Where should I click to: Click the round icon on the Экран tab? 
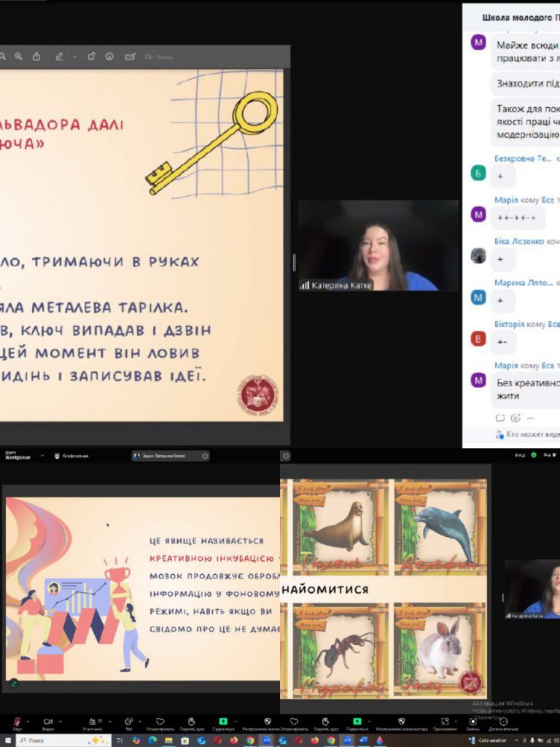[x=205, y=456]
